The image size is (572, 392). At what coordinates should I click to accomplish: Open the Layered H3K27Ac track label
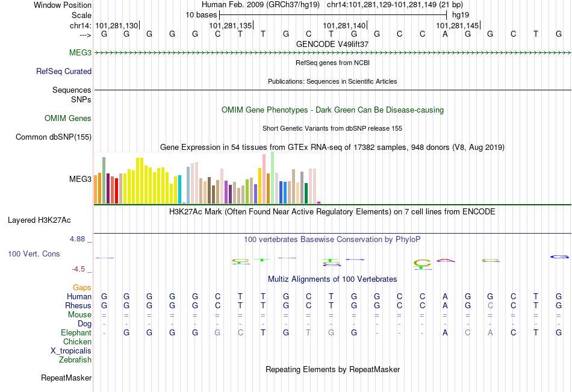pyautogui.click(x=39, y=220)
